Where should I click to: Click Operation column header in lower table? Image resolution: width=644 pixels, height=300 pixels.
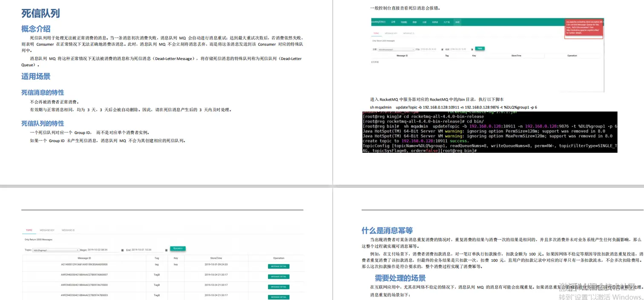(x=279, y=258)
